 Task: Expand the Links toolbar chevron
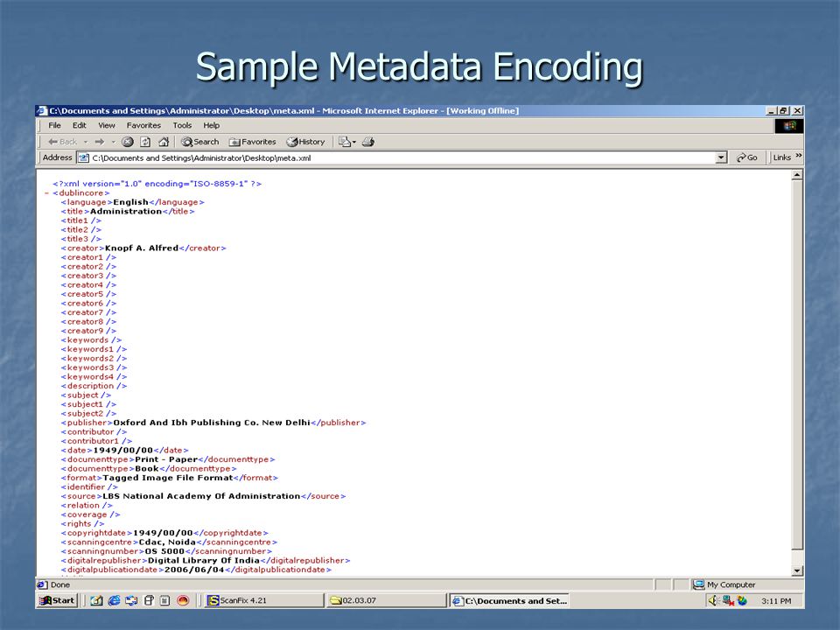[799, 156]
